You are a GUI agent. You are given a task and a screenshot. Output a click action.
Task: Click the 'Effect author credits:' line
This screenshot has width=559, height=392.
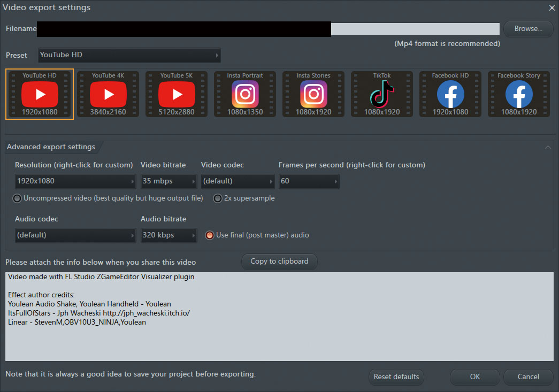41,295
